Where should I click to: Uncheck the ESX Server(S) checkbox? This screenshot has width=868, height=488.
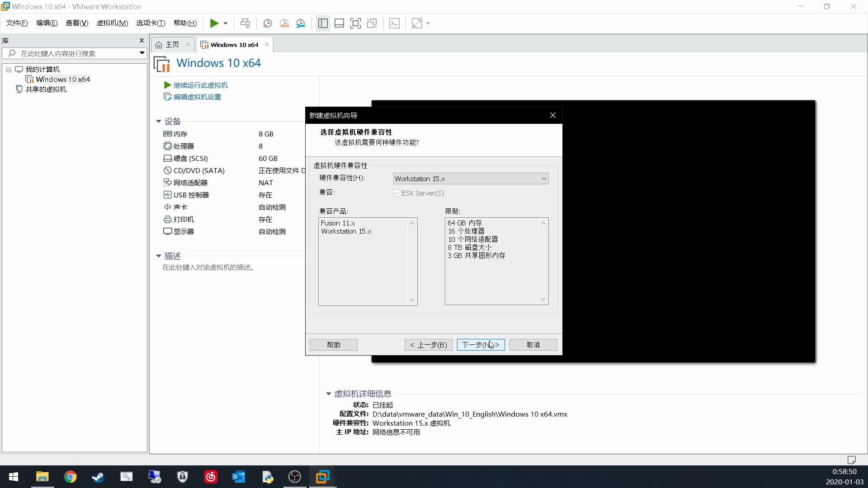point(397,193)
